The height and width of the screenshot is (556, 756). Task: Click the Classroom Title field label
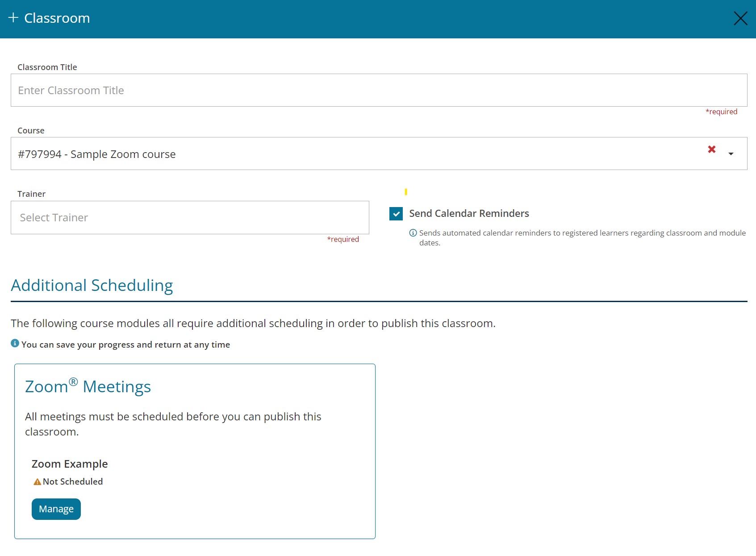pos(47,67)
